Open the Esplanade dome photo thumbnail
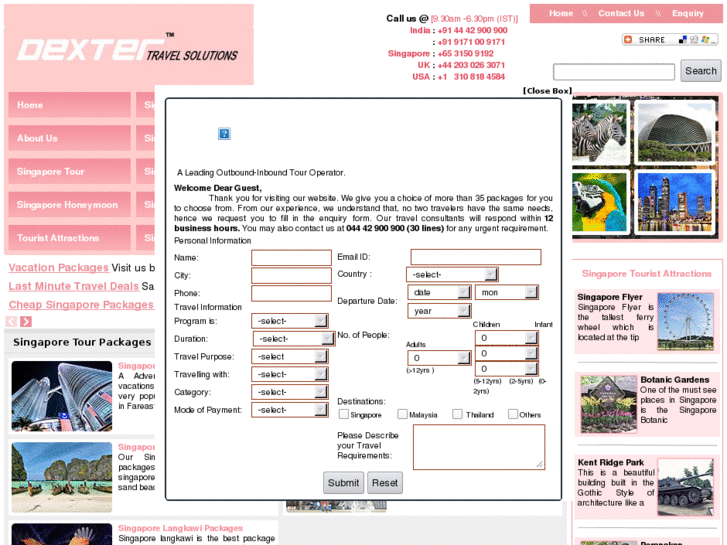 [x=674, y=132]
